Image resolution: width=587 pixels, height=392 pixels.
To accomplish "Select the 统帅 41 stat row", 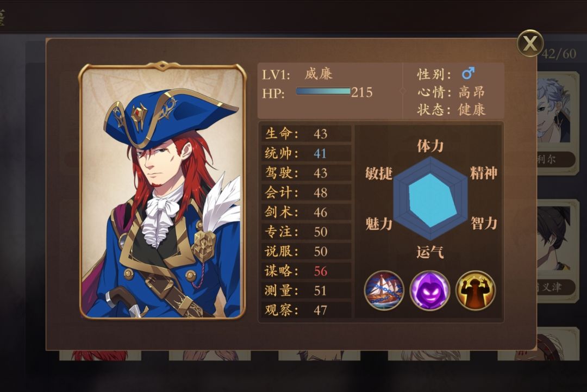I will [x=306, y=153].
